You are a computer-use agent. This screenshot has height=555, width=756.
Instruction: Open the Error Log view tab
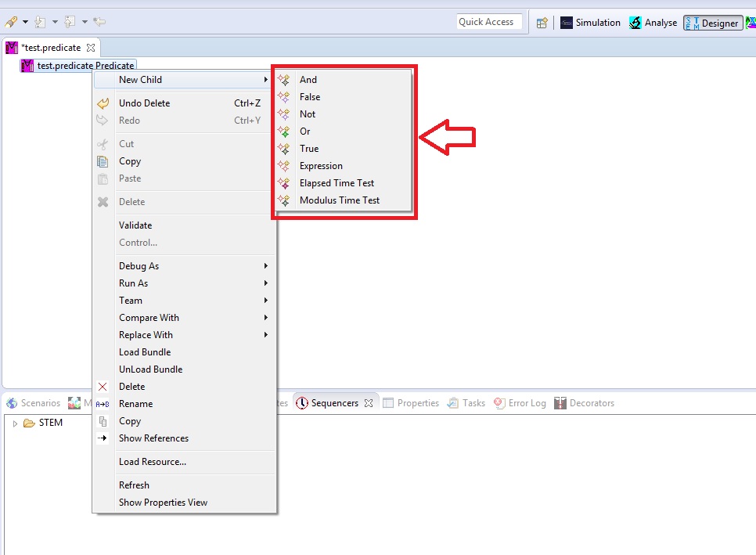pyautogui.click(x=520, y=403)
